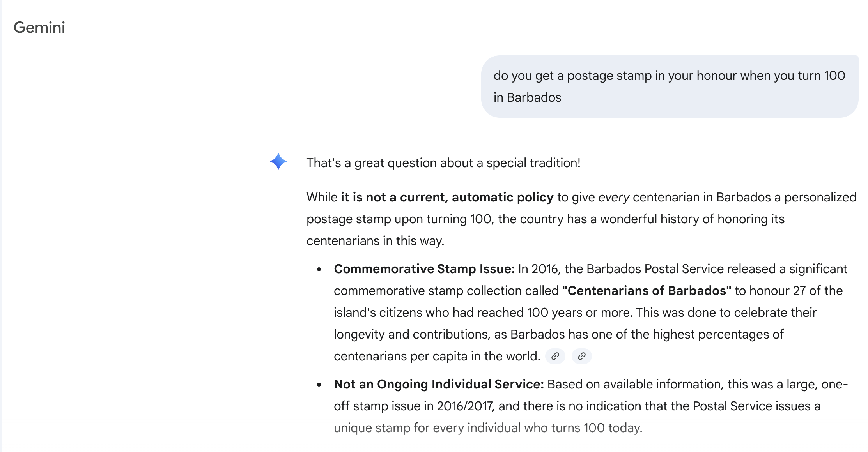Open the second citation link chip
The width and height of the screenshot is (868, 452).
581,356
